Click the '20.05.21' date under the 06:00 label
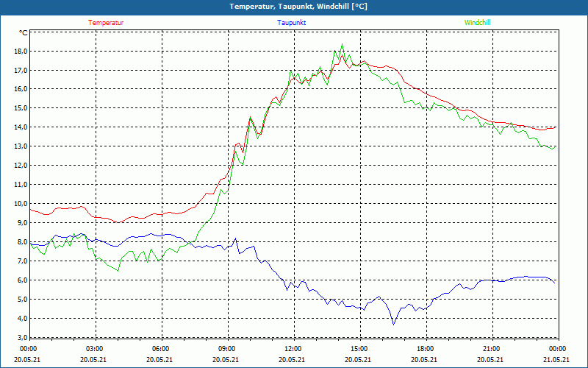 (x=159, y=359)
